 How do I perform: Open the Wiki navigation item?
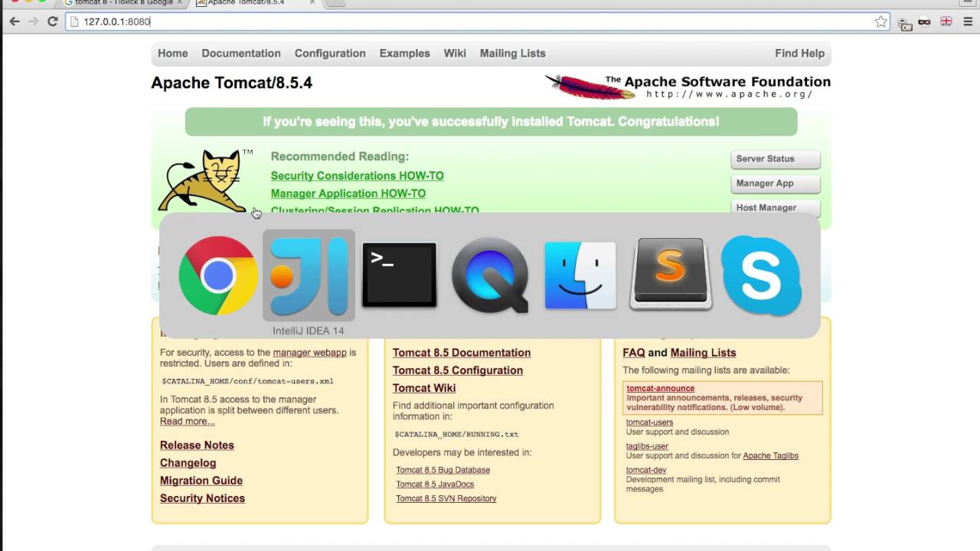(x=455, y=54)
